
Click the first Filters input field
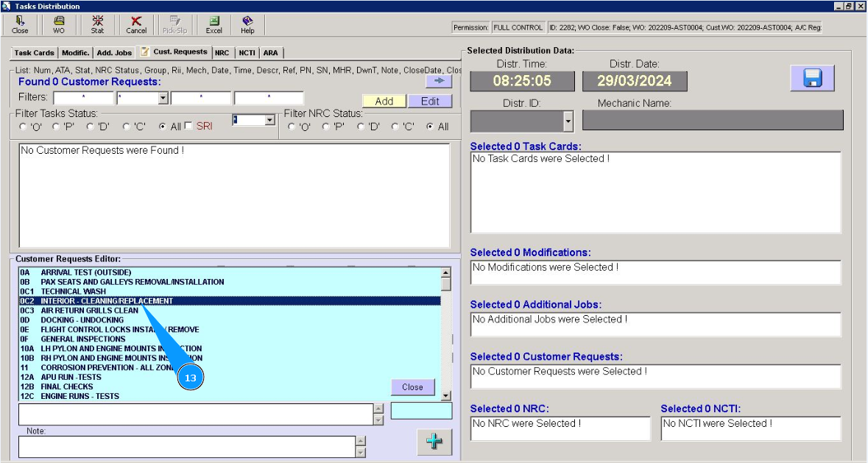84,99
